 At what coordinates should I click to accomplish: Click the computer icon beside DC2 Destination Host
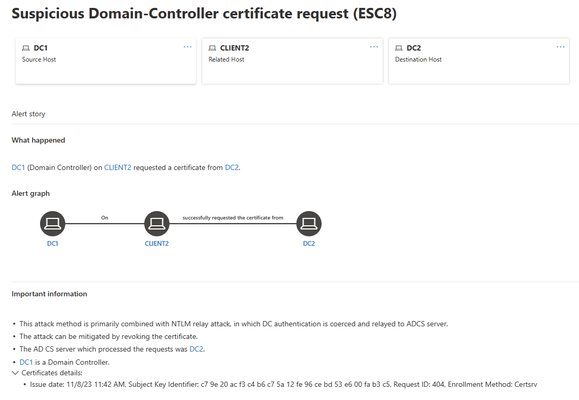398,48
